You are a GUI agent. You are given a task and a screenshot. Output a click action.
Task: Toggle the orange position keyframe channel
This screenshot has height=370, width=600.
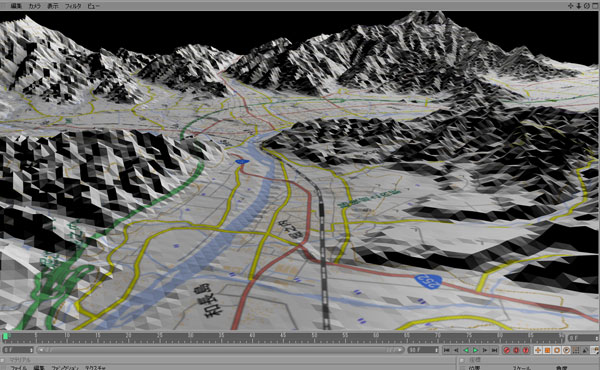(538, 350)
